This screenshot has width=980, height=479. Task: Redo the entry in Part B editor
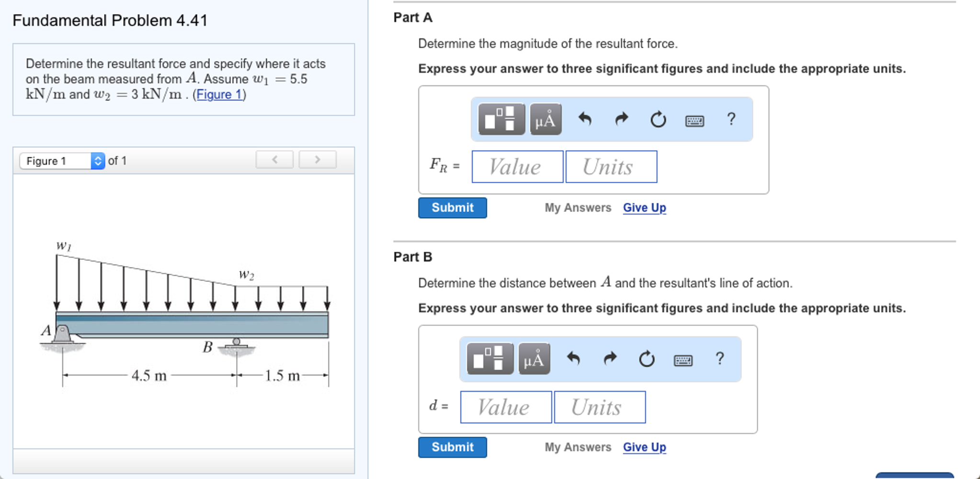(609, 359)
